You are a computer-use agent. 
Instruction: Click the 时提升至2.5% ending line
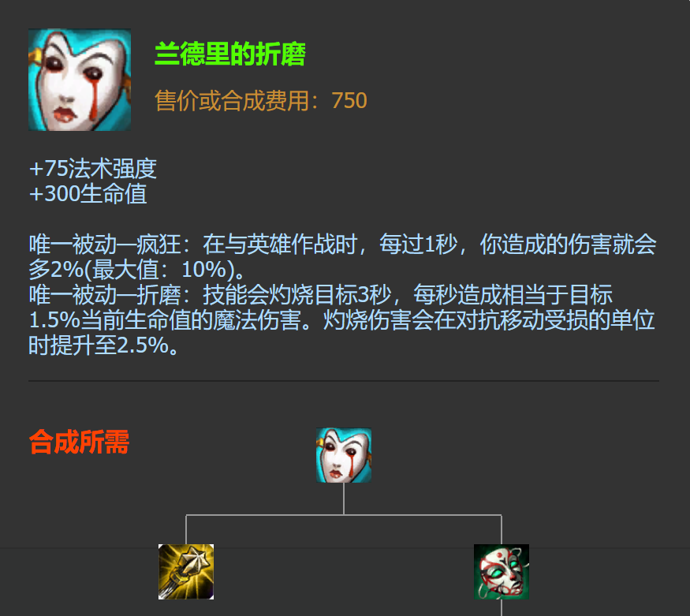coord(103,345)
